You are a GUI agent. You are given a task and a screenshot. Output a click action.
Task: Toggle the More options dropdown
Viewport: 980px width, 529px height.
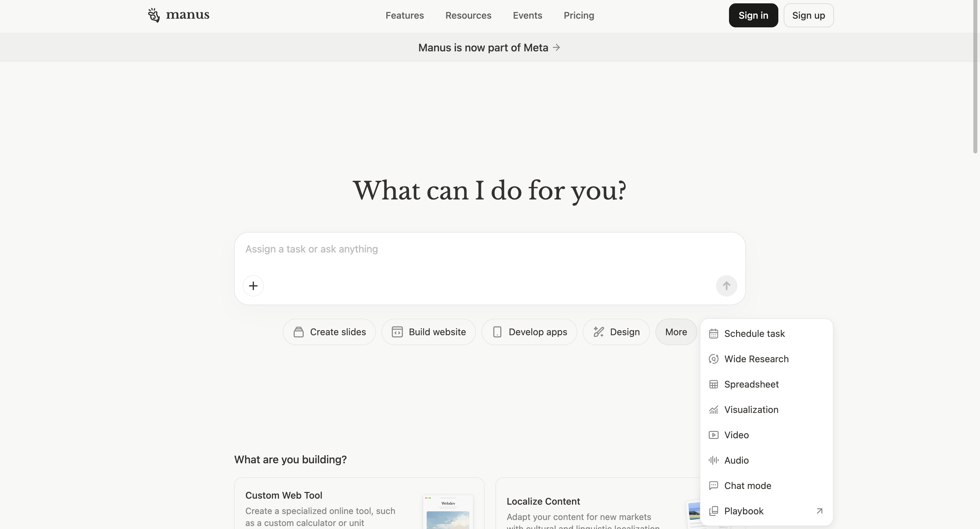[676, 332]
